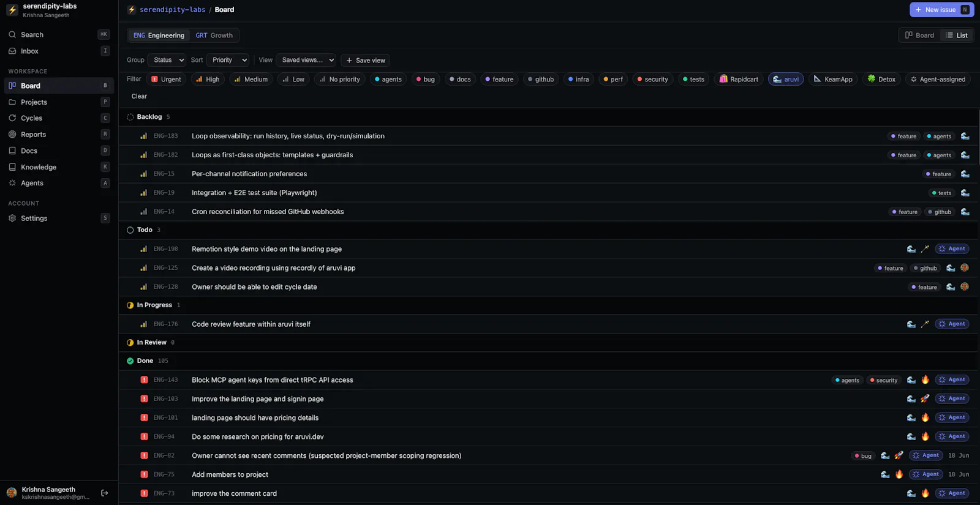The image size is (980, 505).
Task: Click the aruvi project icon on ENG-182 row
Action: [x=965, y=155]
